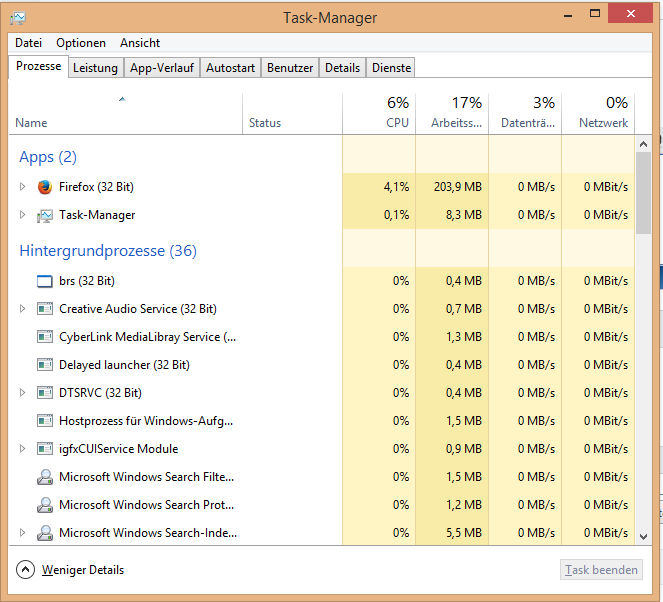Click the Task-Manager process row icon
This screenshot has width=663, height=602.
point(45,215)
